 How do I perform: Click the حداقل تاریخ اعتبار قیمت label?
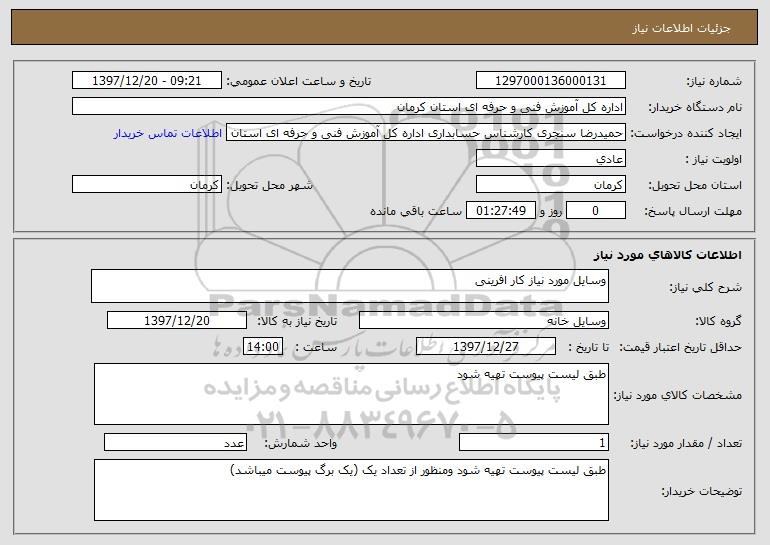(x=680, y=348)
